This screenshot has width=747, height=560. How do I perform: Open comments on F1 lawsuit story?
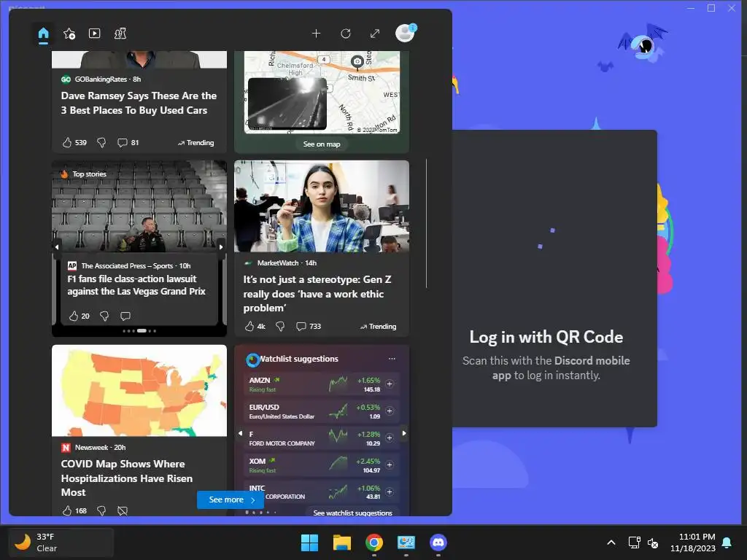pos(125,316)
